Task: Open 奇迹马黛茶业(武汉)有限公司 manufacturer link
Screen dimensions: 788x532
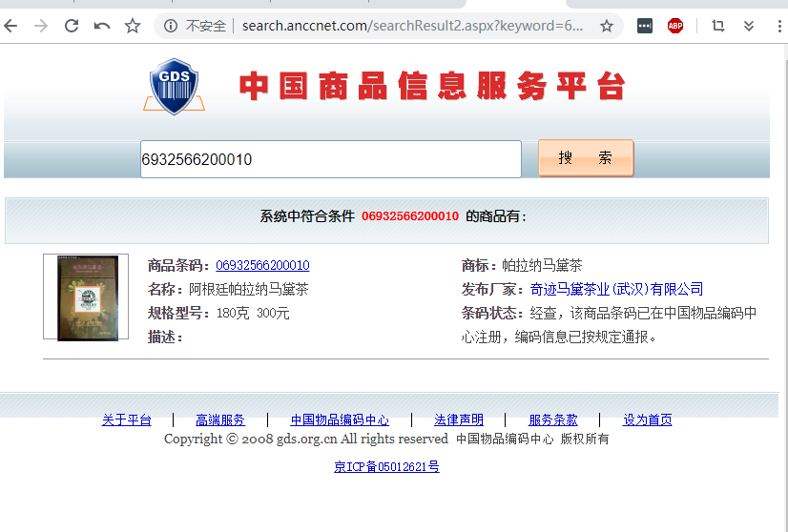Action: point(616,290)
